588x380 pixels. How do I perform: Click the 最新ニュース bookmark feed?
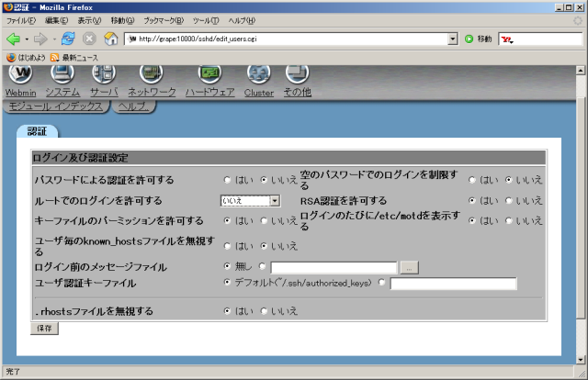81,56
